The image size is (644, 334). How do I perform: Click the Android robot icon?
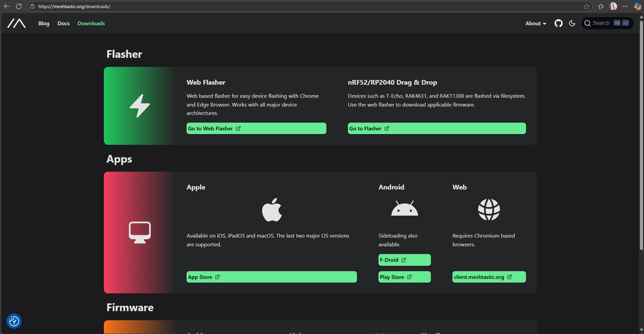click(404, 208)
